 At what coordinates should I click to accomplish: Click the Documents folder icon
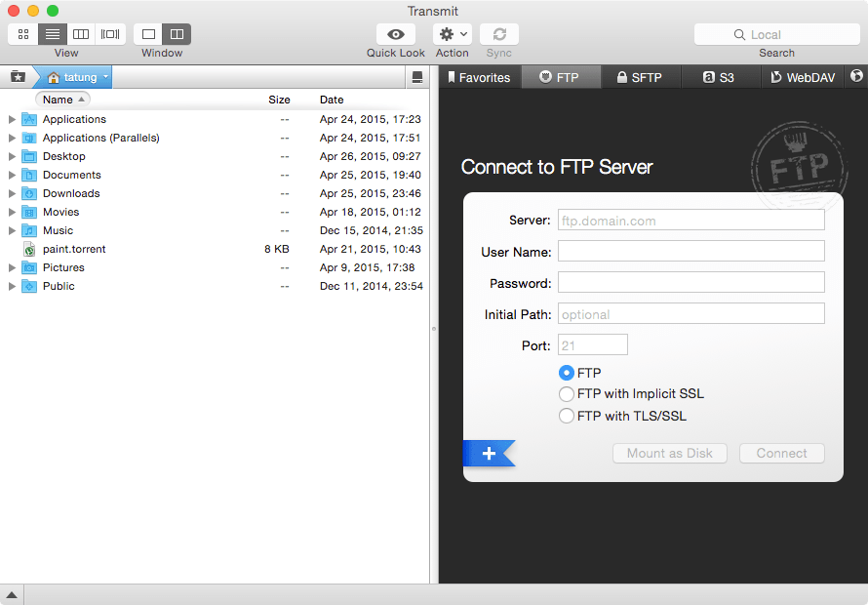coord(29,175)
